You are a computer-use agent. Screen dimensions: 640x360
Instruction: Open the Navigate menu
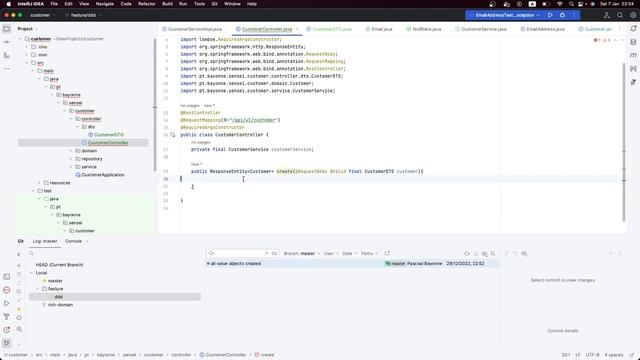(104, 4)
